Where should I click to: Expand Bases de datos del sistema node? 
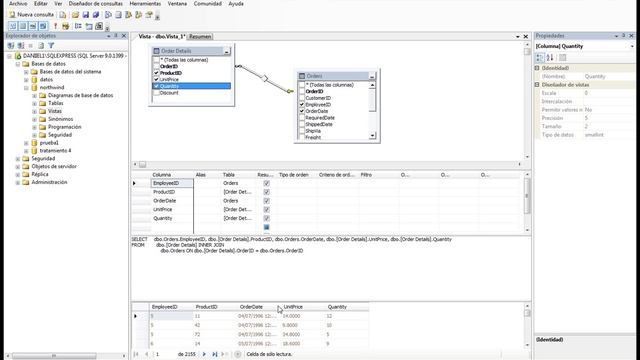click(x=26, y=72)
